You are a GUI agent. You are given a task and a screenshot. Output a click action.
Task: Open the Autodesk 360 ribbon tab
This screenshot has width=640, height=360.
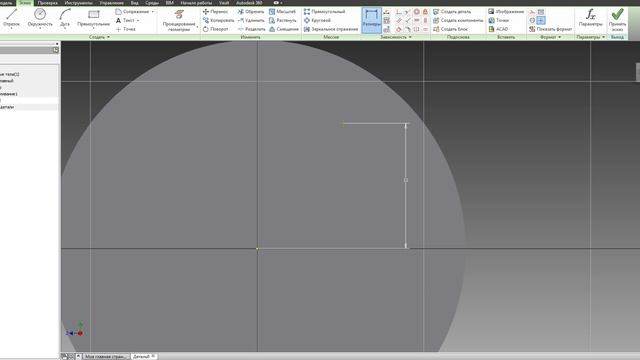point(249,2)
